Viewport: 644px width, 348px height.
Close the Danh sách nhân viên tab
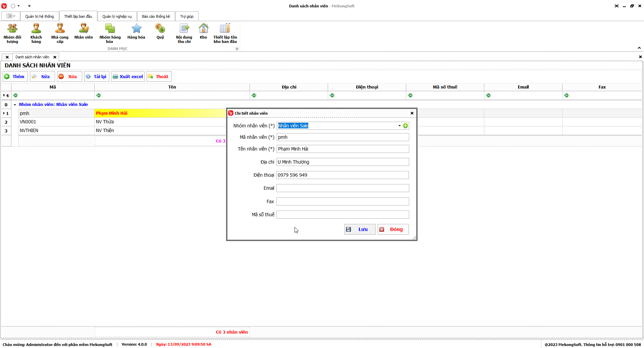coord(55,57)
